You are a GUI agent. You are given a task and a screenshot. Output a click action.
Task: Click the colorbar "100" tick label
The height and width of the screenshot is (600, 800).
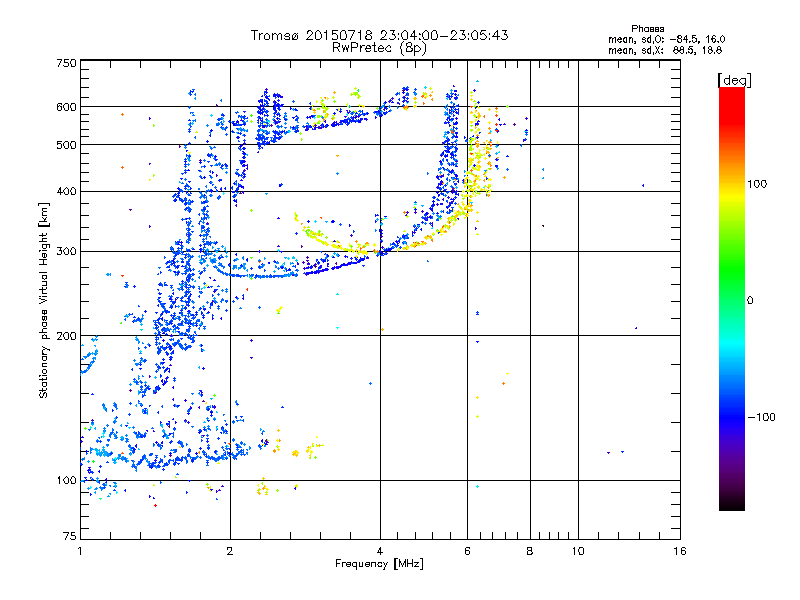coord(757,184)
